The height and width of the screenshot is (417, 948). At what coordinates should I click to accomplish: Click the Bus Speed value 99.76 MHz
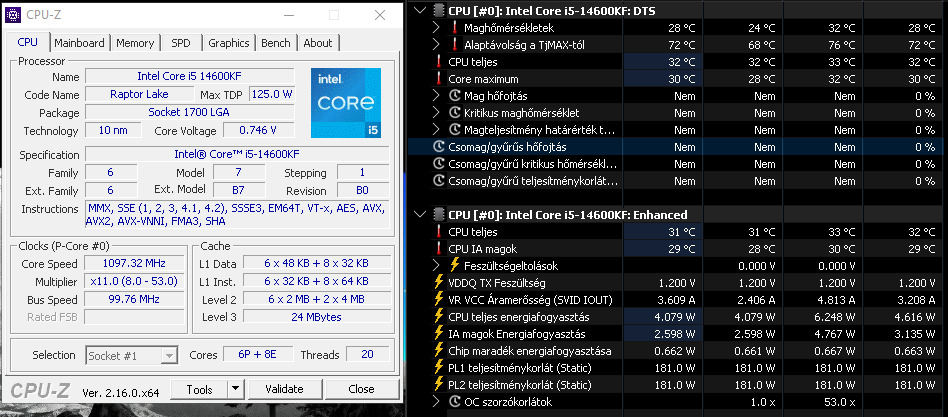[136, 299]
